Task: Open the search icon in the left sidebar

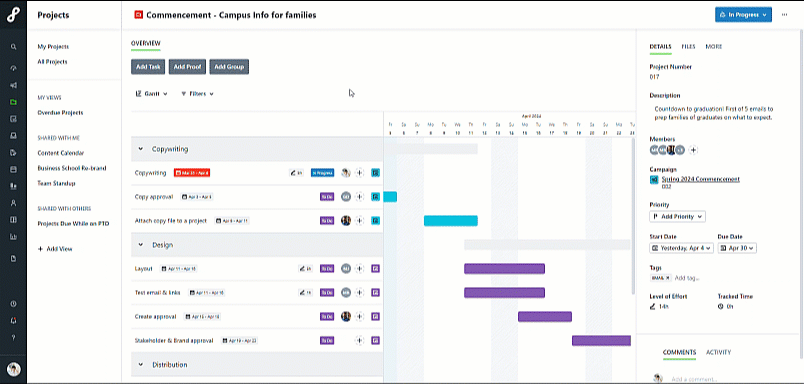Action: click(x=13, y=47)
